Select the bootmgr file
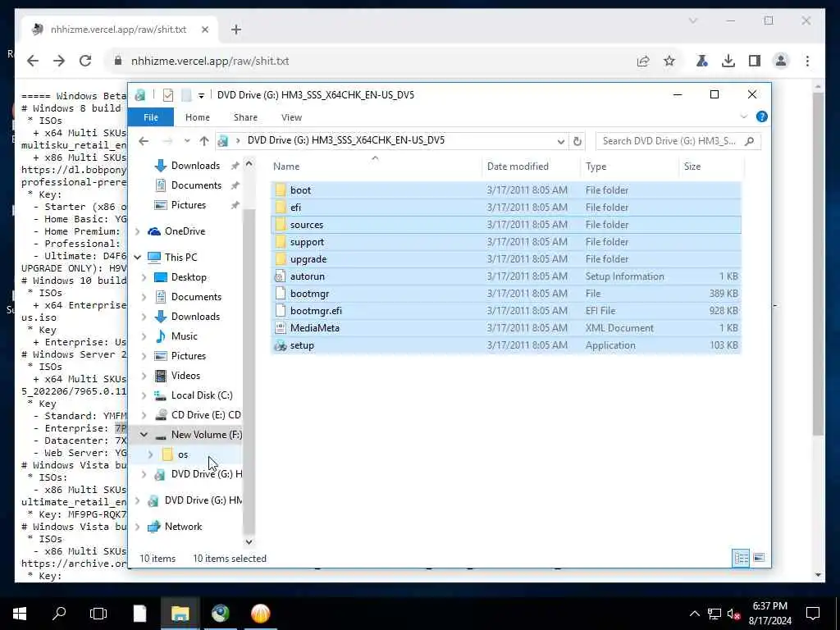This screenshot has width=840, height=630. click(x=505, y=294)
